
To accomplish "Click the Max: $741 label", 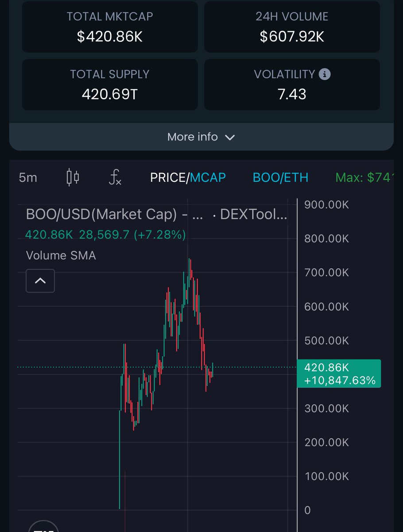I will 364,178.
